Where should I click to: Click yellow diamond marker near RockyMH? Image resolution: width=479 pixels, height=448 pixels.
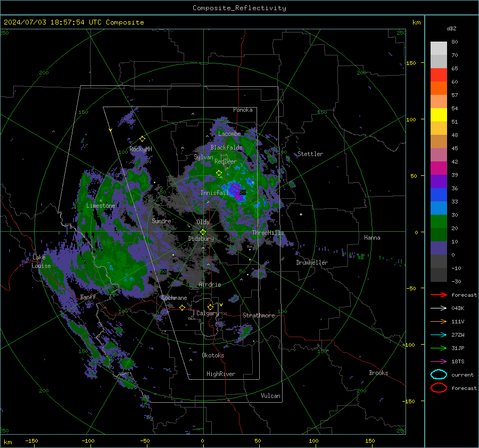(142, 139)
